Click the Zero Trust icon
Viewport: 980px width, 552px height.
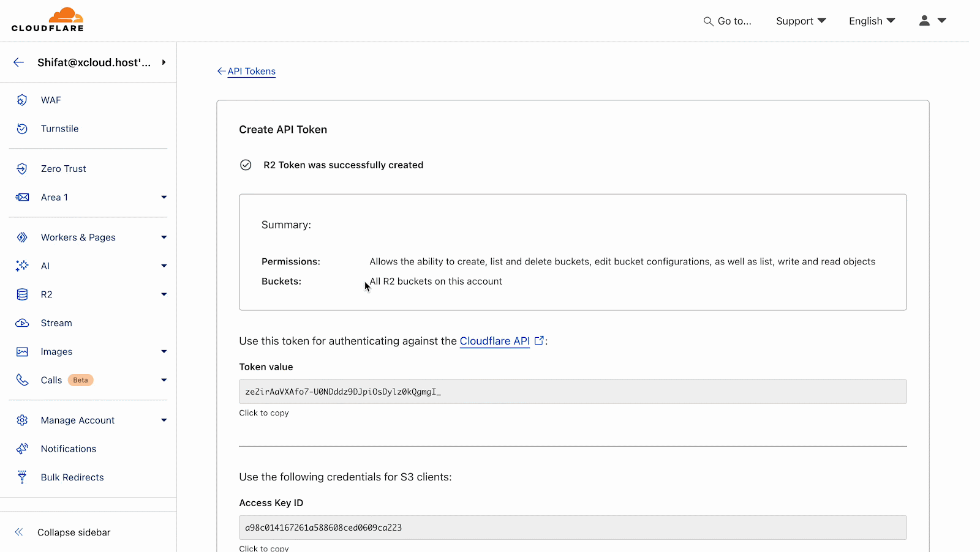(22, 169)
